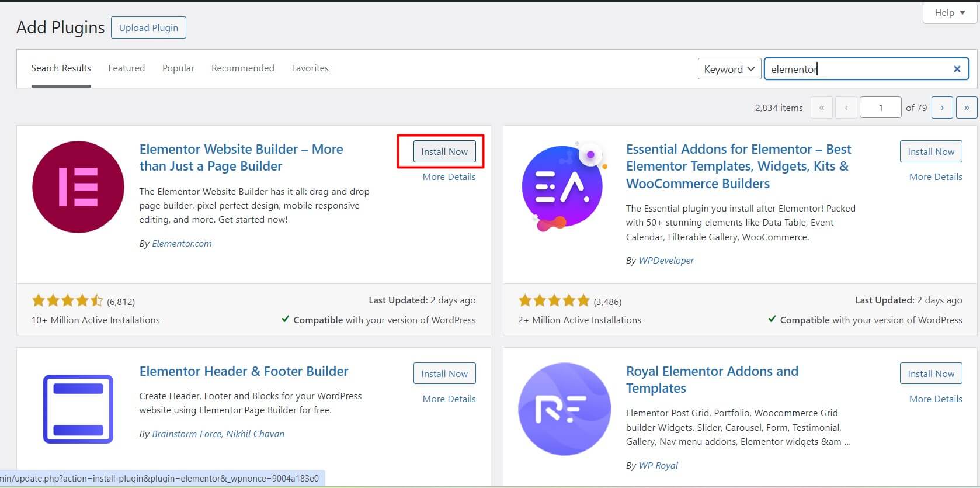Open the Recommended tab
This screenshot has height=488, width=980.
243,68
